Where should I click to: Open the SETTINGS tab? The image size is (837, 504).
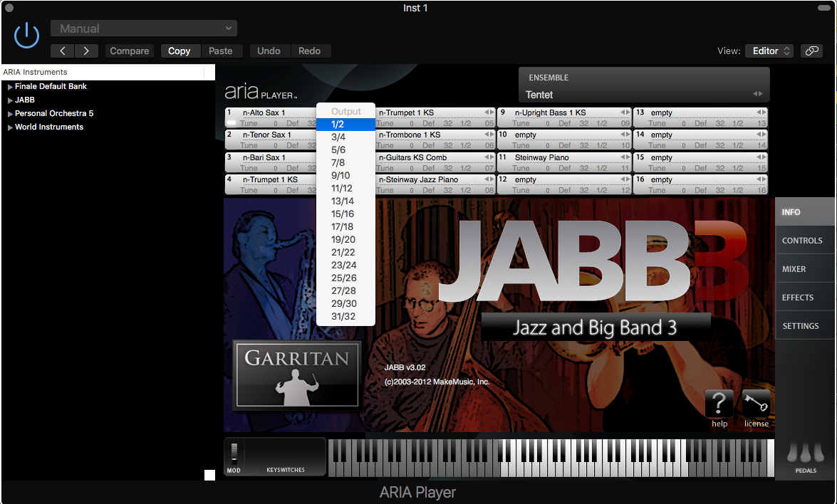click(x=805, y=326)
